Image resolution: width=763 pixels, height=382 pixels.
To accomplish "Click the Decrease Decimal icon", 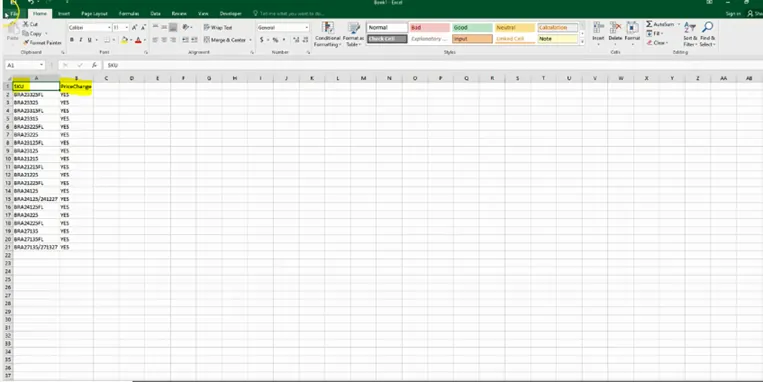I will [x=305, y=40].
